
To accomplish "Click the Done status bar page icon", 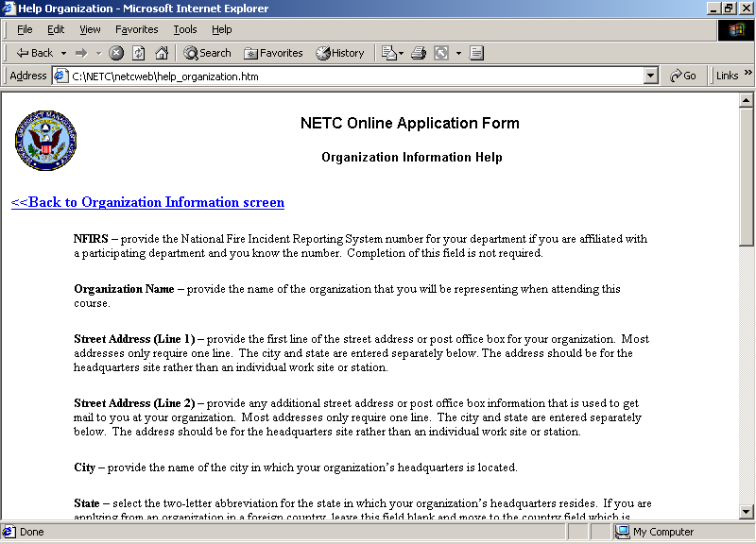I will 9,532.
